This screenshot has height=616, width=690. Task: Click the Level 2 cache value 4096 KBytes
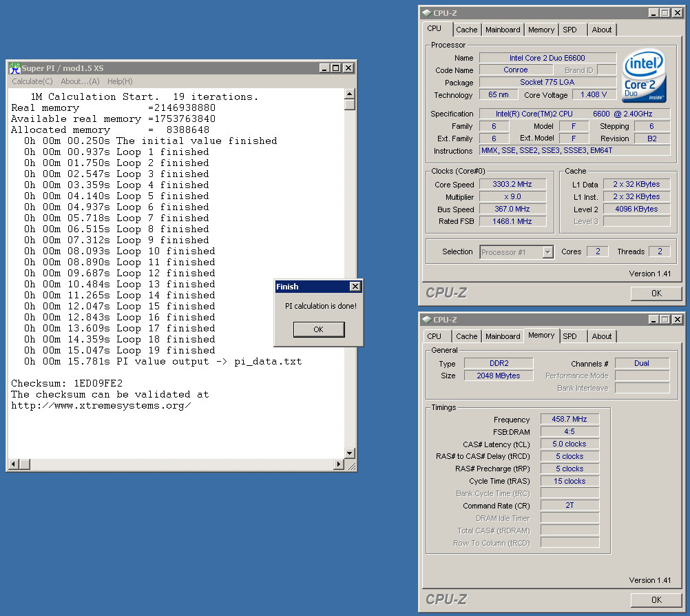tap(636, 209)
